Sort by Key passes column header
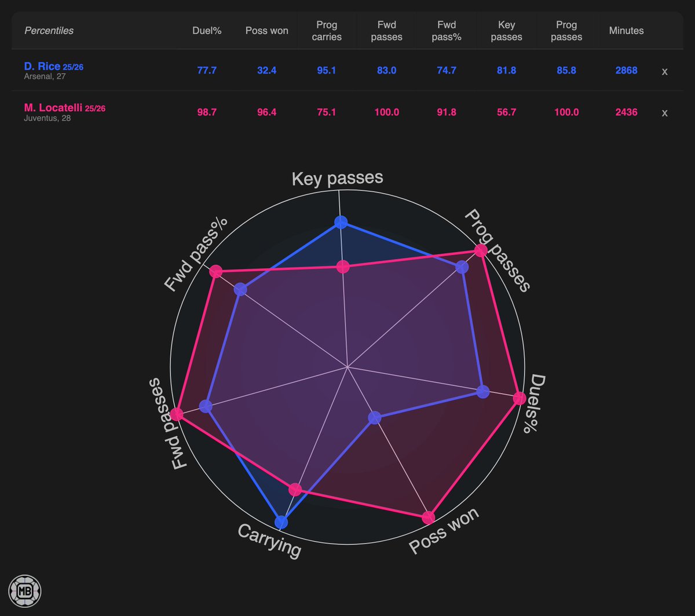This screenshot has height=616, width=695. click(x=506, y=31)
